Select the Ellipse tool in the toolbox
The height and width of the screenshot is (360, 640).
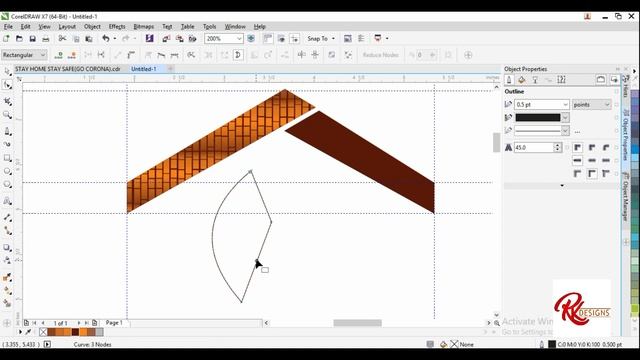7,171
